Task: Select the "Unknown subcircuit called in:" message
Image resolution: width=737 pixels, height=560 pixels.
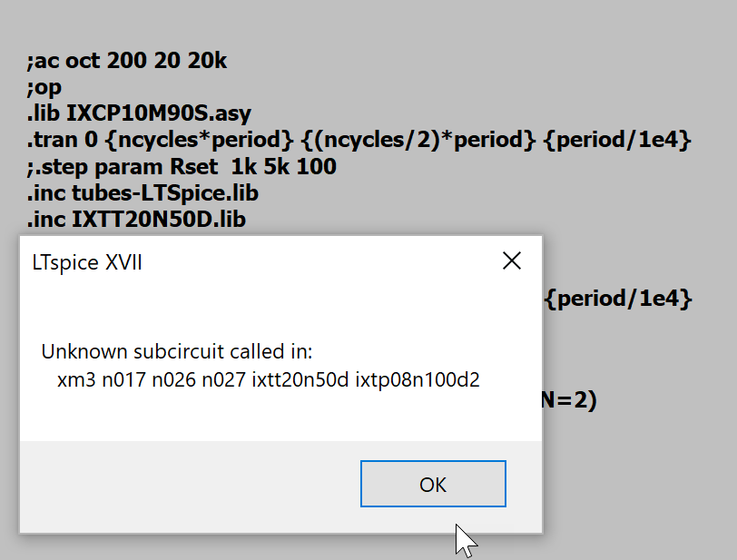Action: click(x=177, y=352)
